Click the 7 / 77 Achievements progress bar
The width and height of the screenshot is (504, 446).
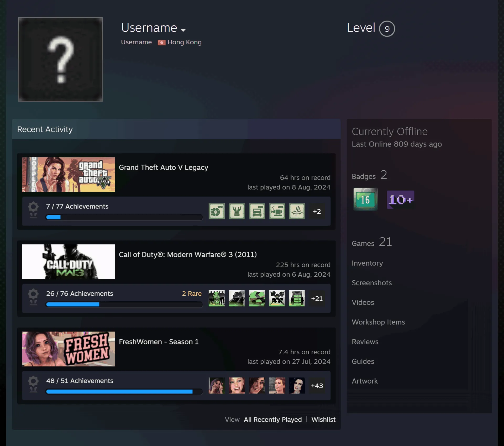(124, 217)
